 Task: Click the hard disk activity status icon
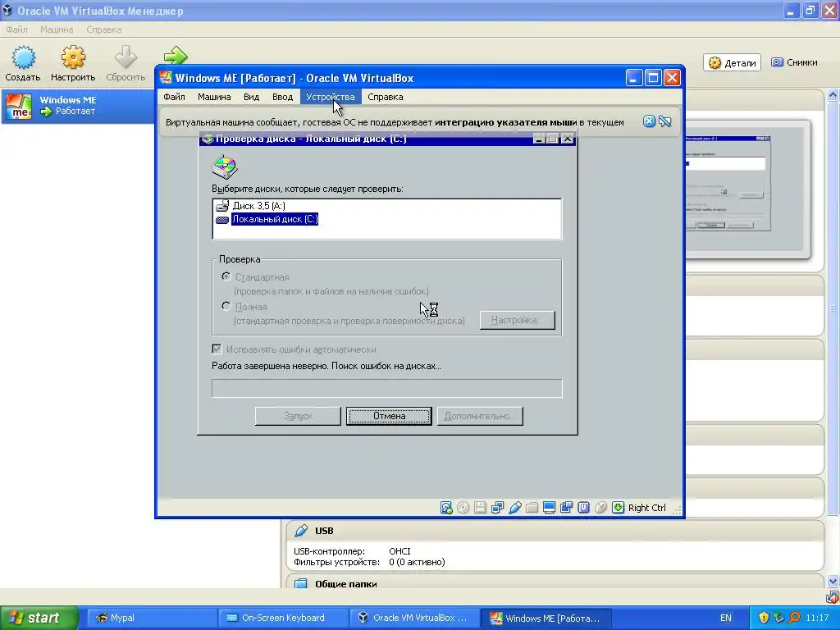pos(446,507)
